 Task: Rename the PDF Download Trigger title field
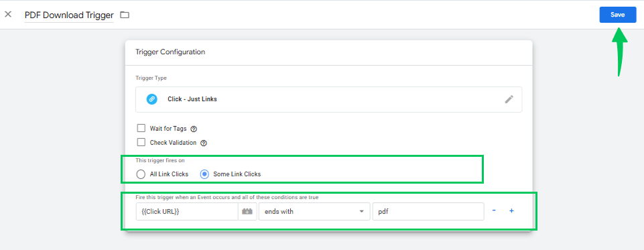click(x=69, y=15)
